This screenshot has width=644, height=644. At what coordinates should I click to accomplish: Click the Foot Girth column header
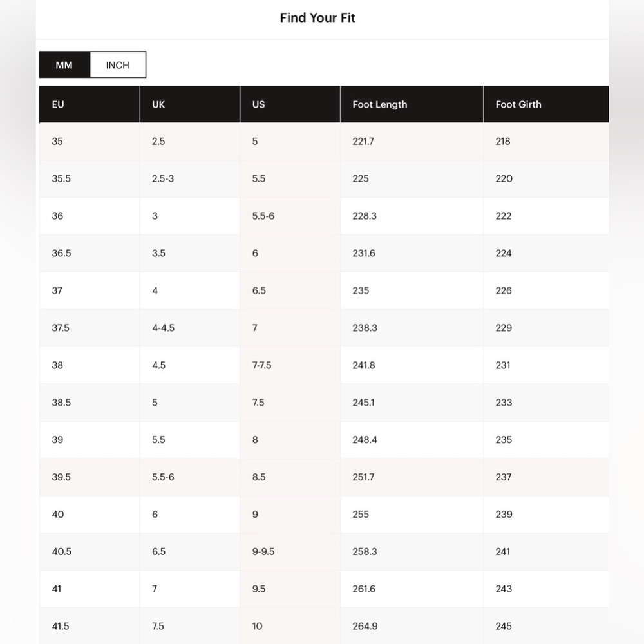[546, 104]
